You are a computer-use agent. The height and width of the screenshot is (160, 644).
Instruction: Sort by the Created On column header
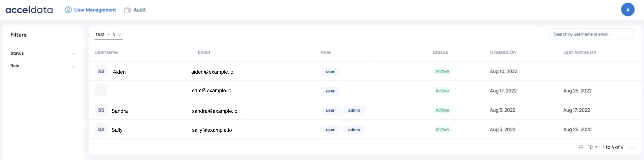[x=502, y=52]
